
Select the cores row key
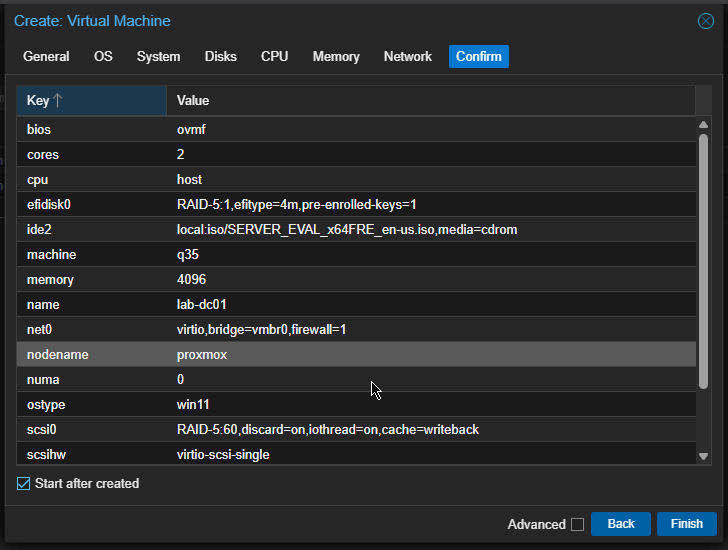[91, 155]
